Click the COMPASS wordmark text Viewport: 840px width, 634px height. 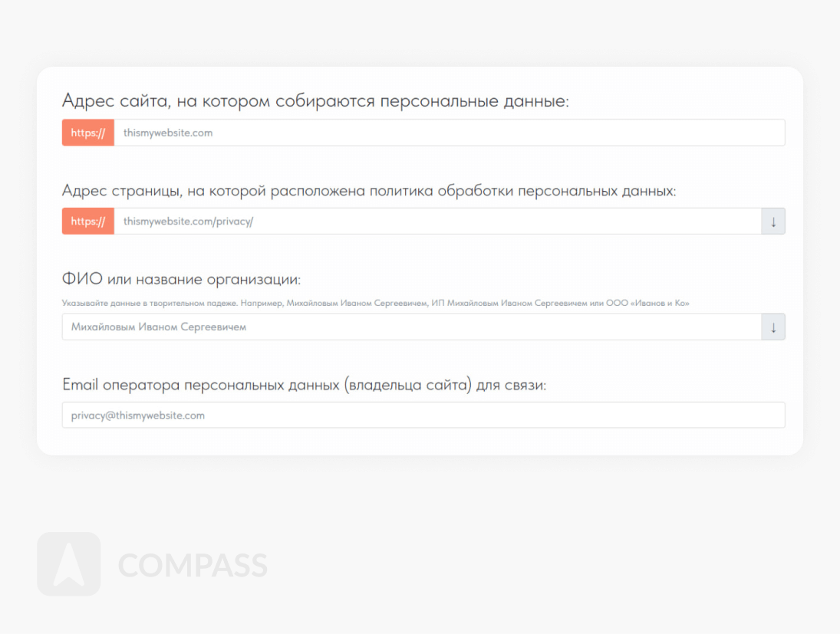coord(193,566)
